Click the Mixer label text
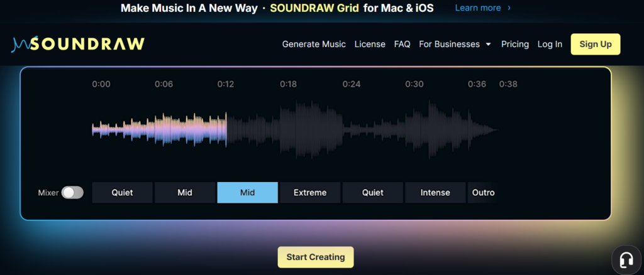 [x=48, y=193]
